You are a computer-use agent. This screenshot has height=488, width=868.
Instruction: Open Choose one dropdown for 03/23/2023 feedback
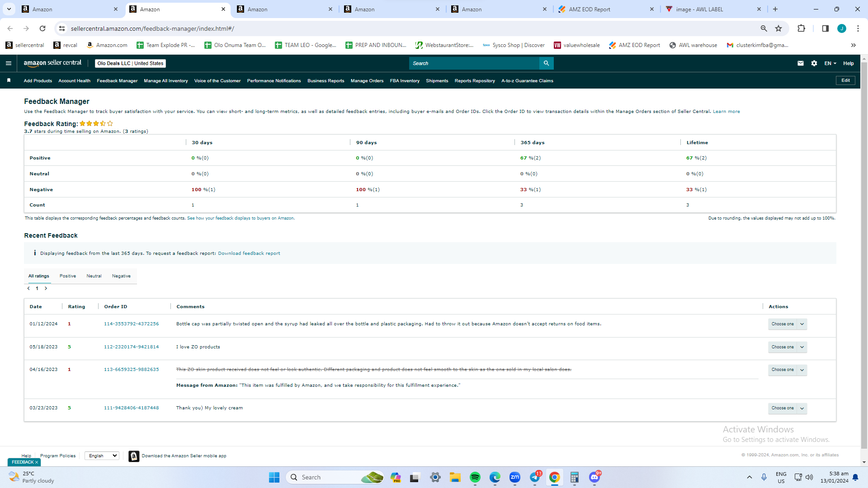pyautogui.click(x=787, y=408)
